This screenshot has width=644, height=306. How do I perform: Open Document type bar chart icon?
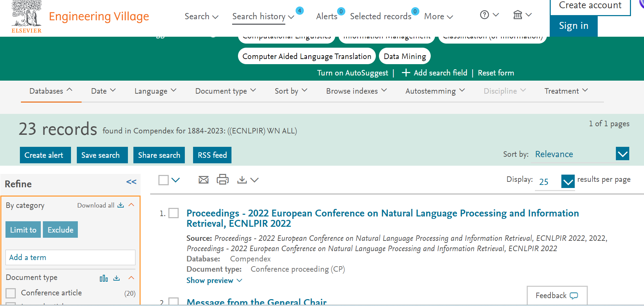pos(104,278)
